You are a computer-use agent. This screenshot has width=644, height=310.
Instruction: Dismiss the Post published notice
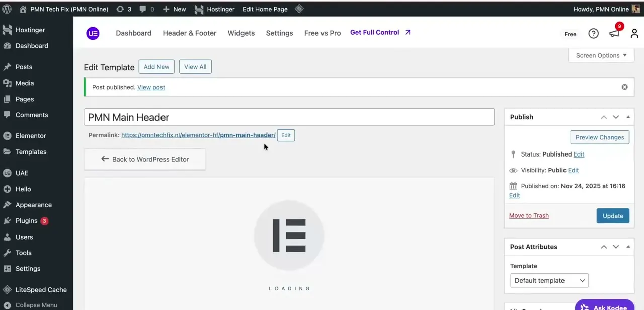click(624, 87)
